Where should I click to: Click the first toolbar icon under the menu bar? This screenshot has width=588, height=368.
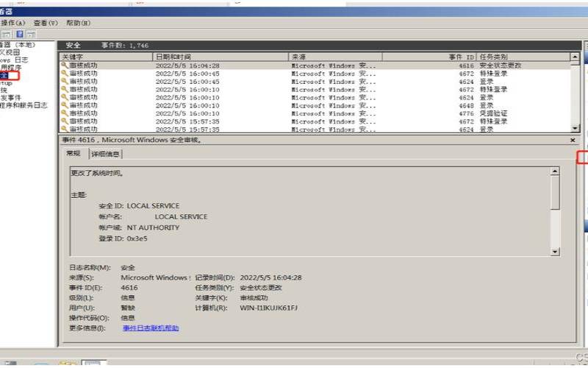pyautogui.click(x=6, y=34)
